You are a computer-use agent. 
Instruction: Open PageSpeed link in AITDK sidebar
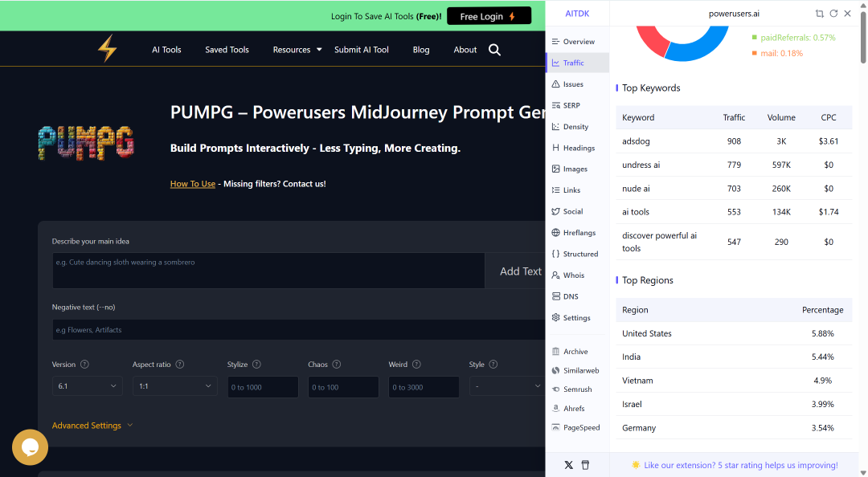[577, 427]
